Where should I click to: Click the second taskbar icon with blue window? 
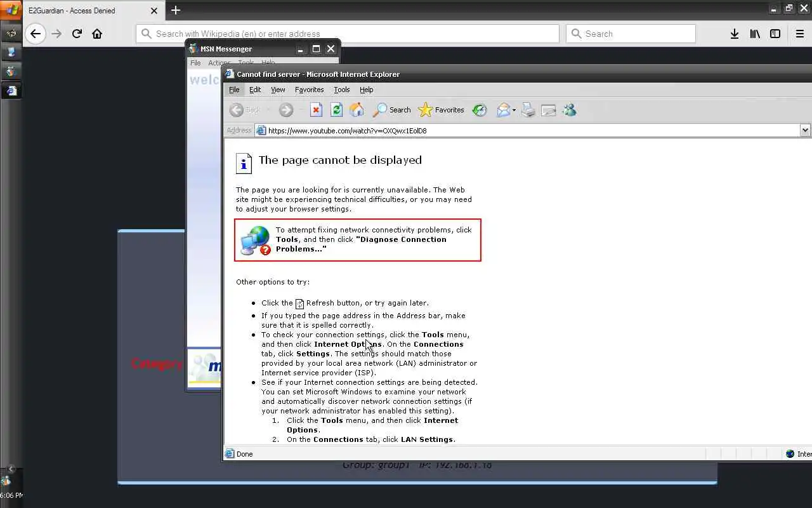(x=11, y=52)
